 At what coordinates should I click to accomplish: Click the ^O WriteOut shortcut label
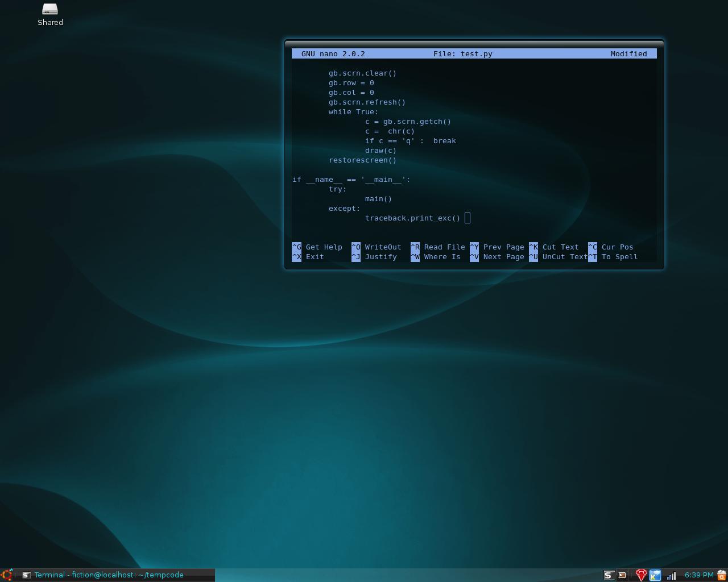click(377, 247)
